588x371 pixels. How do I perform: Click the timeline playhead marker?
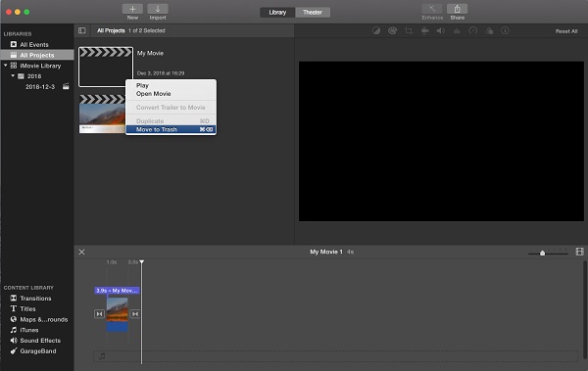click(x=142, y=261)
